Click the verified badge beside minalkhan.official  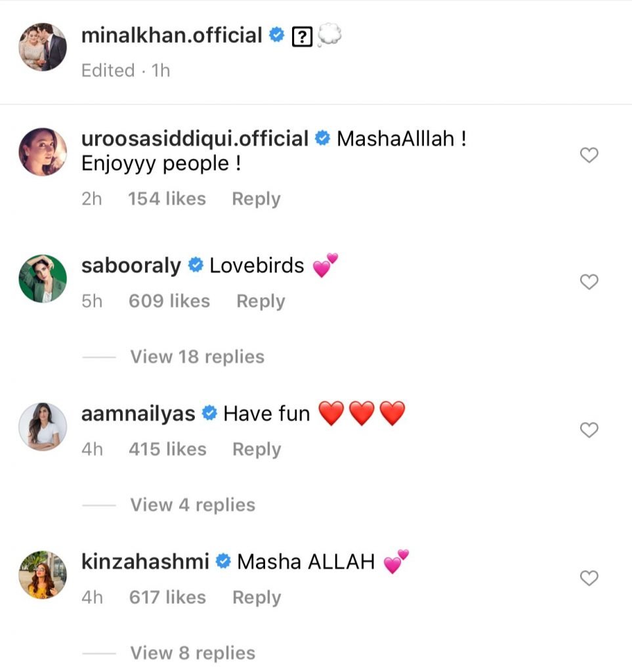tap(277, 36)
